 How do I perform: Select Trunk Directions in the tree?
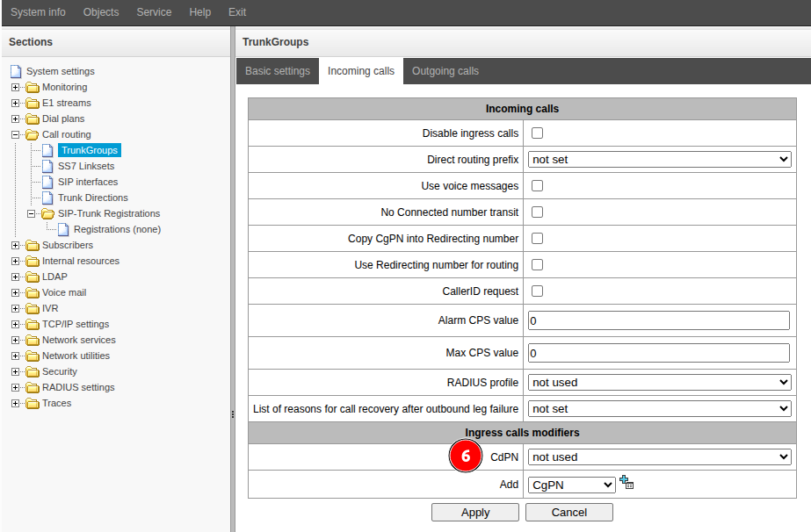[92, 198]
